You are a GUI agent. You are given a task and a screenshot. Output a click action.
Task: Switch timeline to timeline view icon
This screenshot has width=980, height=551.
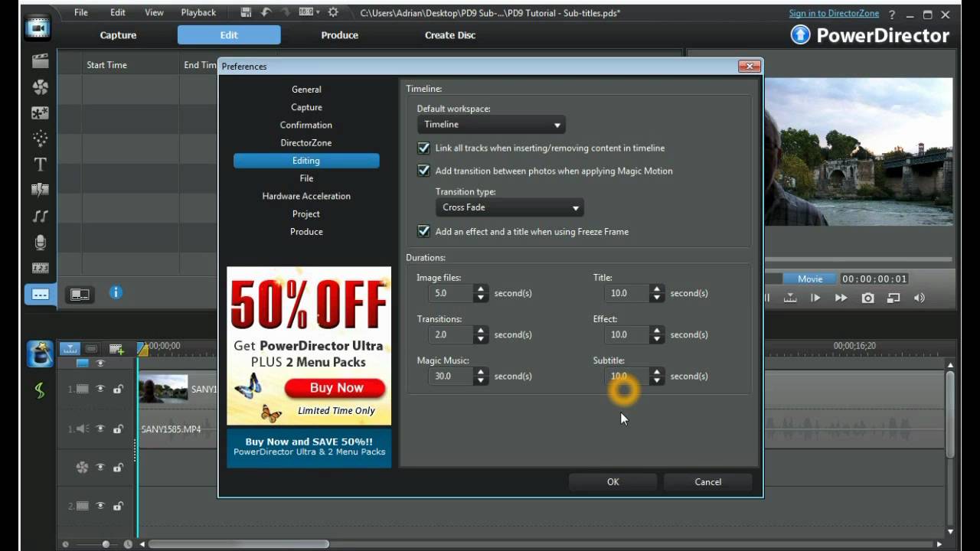[70, 349]
